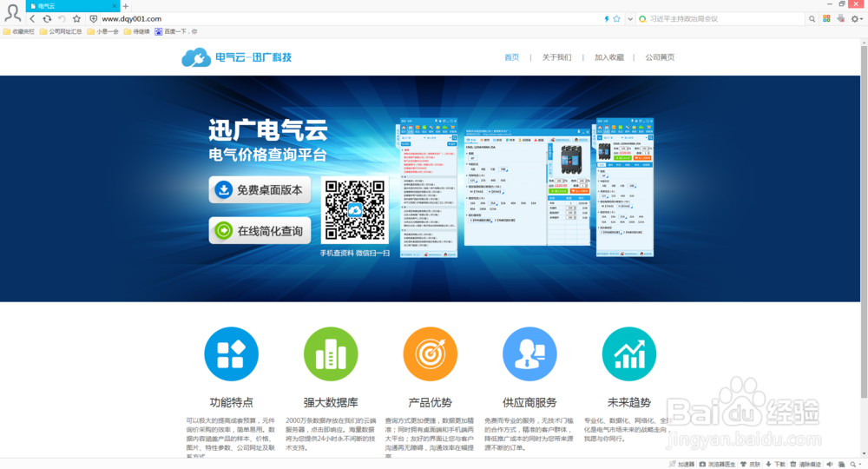
Task: Click the 未来趋势 heading
Action: 628,402
